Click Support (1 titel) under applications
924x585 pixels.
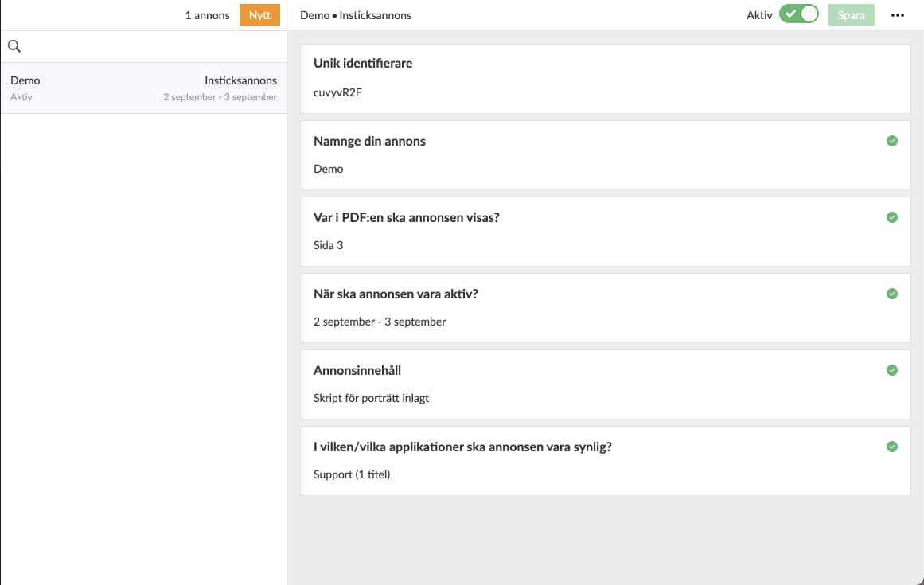tap(351, 474)
